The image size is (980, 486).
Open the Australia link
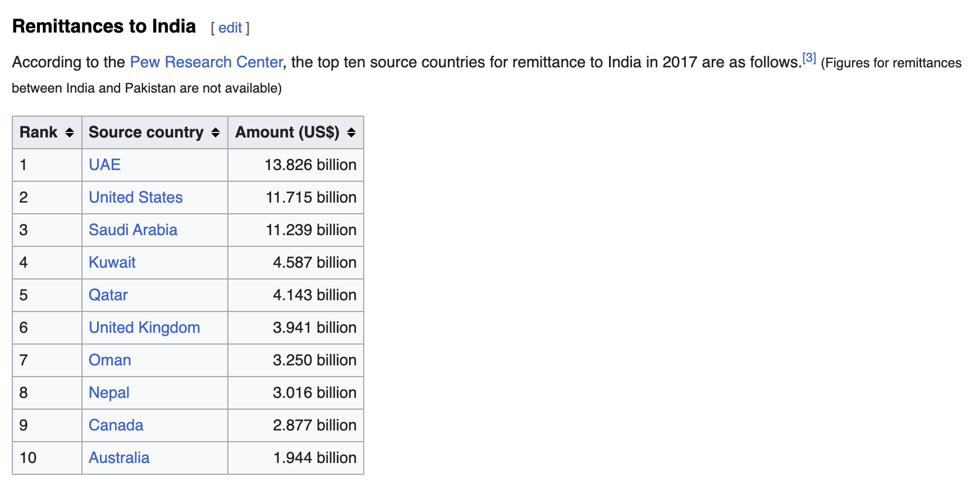tap(119, 458)
